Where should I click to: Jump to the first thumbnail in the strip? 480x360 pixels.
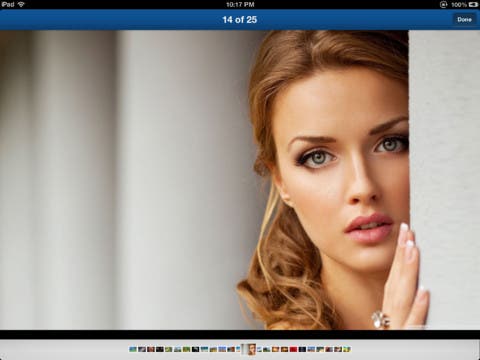coord(133,349)
